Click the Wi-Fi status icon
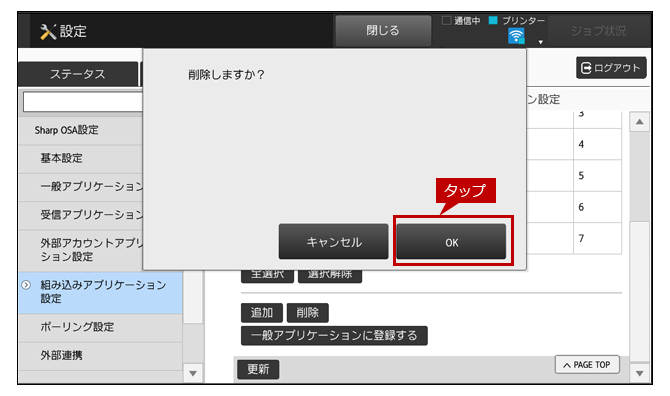Image resolution: width=670 pixels, height=396 pixels. pos(516,36)
